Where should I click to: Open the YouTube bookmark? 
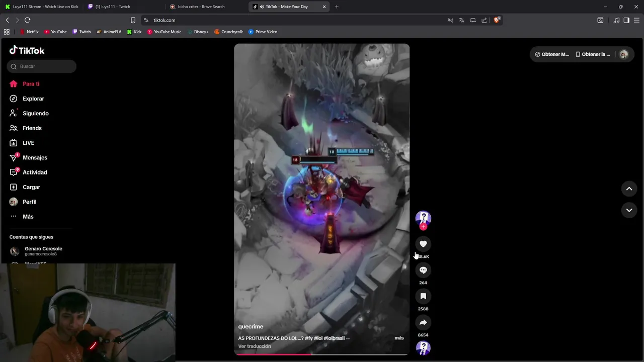pos(55,32)
